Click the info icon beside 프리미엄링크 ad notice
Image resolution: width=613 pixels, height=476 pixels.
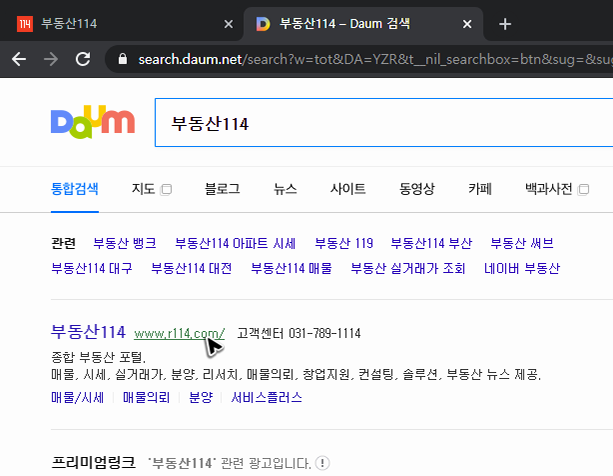click(x=323, y=463)
